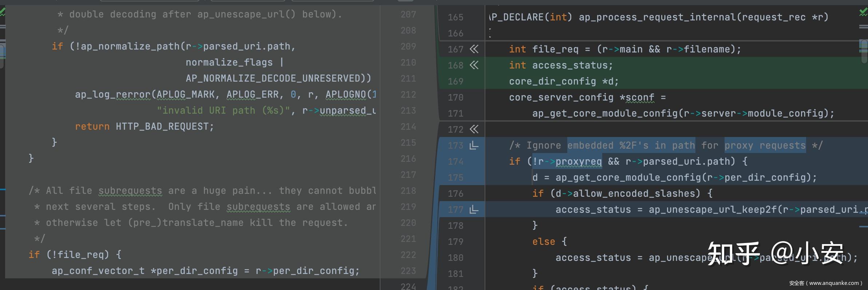
Task: Click the "invalid URI path (%s)" string
Action: point(223,110)
